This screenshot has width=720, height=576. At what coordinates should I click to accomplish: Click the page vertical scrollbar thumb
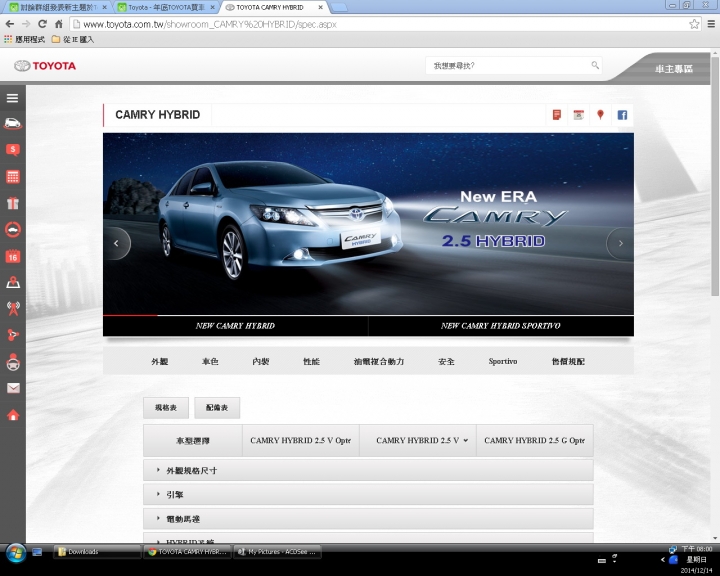[715, 177]
